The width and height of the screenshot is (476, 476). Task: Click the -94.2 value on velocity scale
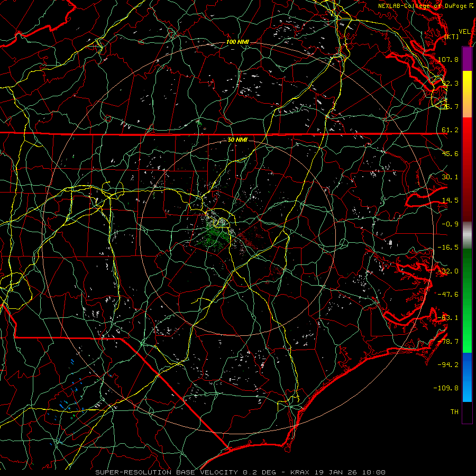(448, 365)
